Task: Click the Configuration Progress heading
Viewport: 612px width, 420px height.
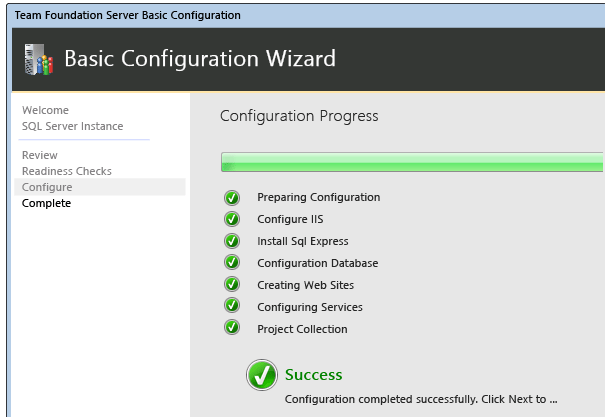Action: tap(299, 116)
